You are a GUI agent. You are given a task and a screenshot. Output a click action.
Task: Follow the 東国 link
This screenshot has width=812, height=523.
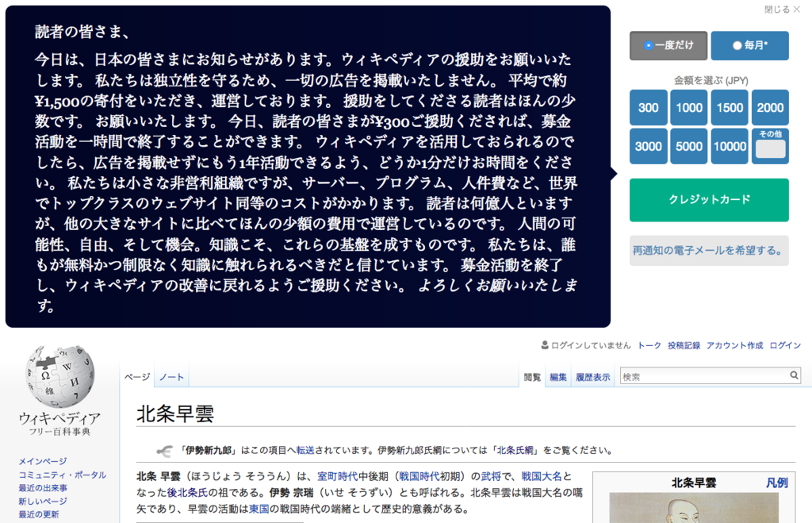click(x=259, y=509)
